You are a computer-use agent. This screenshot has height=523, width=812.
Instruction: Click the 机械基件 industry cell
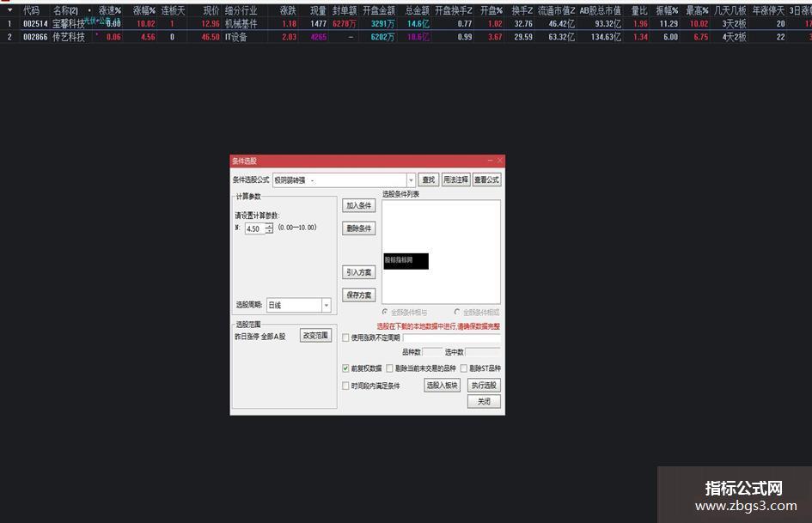(241, 23)
